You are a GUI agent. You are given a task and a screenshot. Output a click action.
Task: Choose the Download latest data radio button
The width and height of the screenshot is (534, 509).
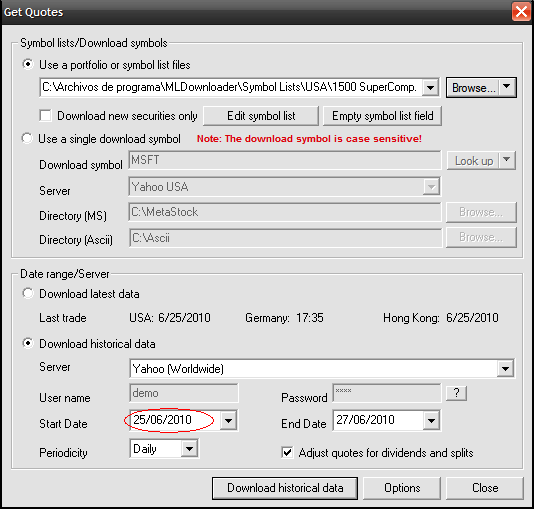click(28, 293)
